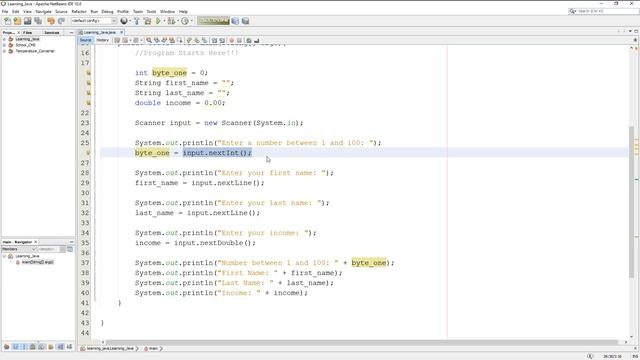The height and width of the screenshot is (360, 640).
Task: Click the 'main' breadcrumb at editor bottom
Action: [153, 349]
